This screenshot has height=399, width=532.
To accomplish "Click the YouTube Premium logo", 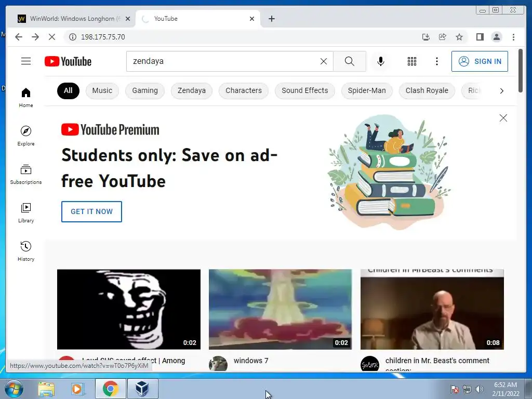I will 110,129.
